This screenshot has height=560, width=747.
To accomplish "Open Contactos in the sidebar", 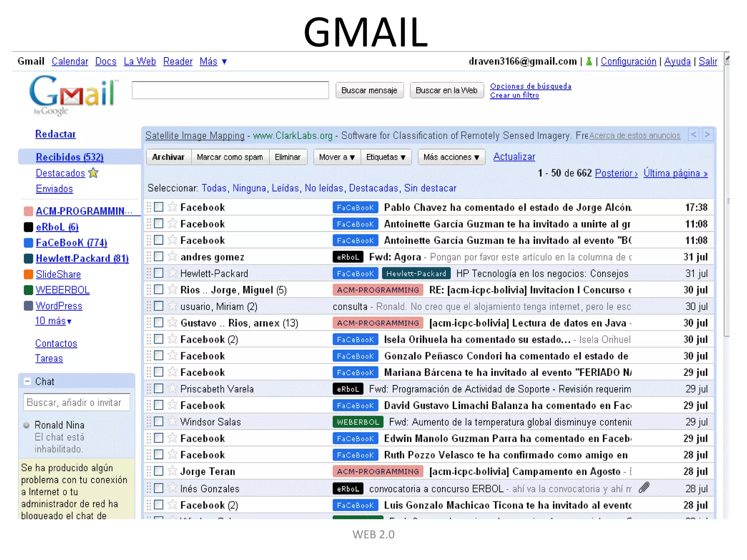I will coord(56,343).
